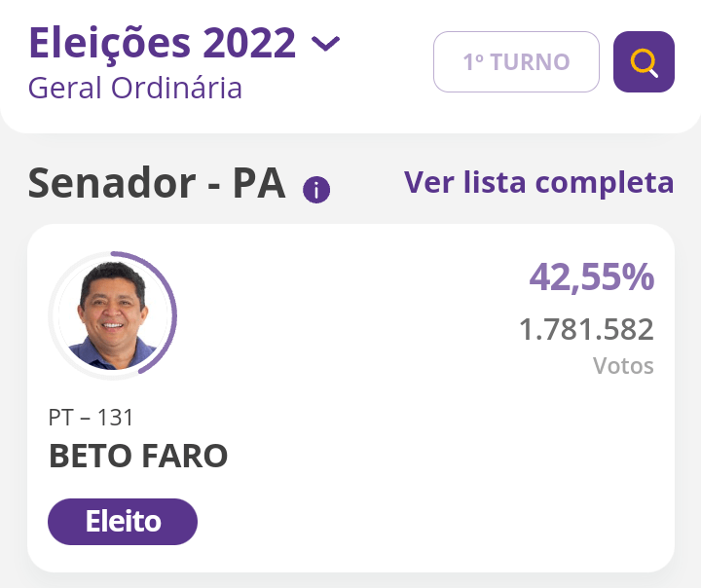
Task: Click the Eleito status badge
Action: 123,522
